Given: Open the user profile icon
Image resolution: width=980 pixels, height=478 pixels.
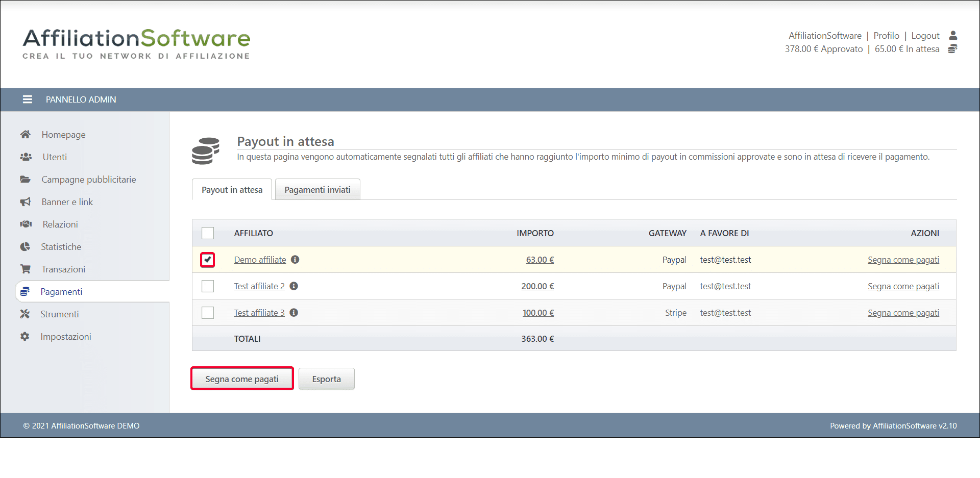Looking at the screenshot, I should tap(952, 35).
